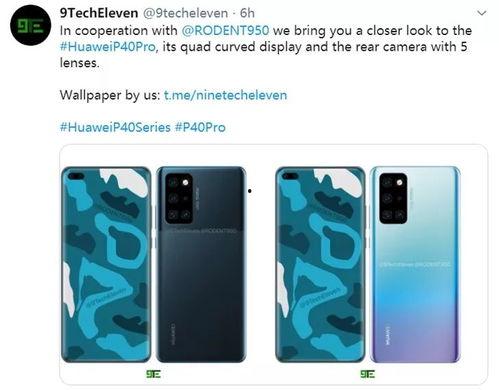Viewport: 499px width, 390px height.
Task: View the right camo wallpaper phone front
Action: click(x=320, y=265)
